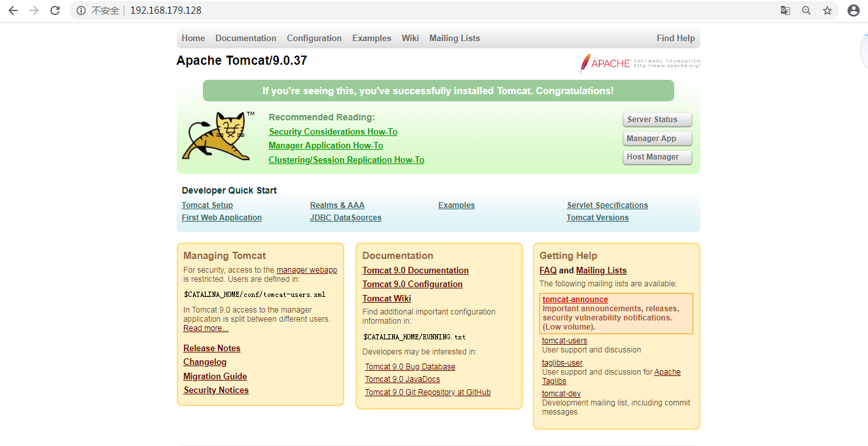Click the Developer Quick Start heading
Viewport: 868px width, 446px height.
[x=229, y=191]
